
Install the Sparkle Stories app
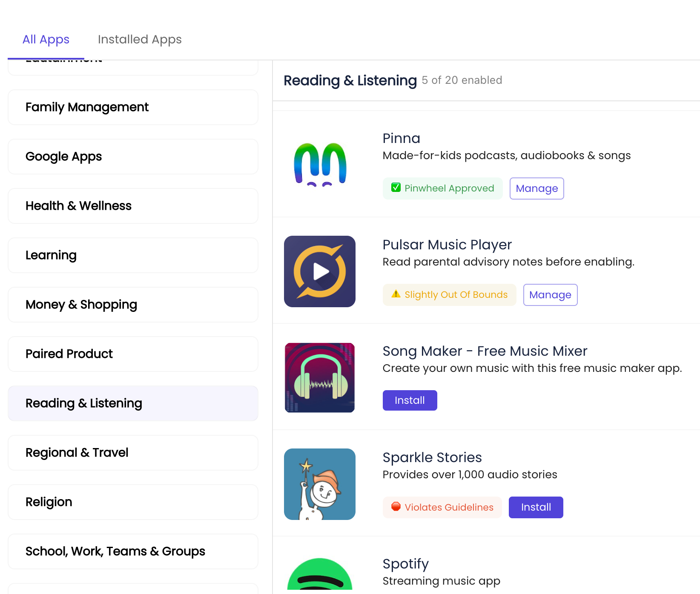(536, 507)
